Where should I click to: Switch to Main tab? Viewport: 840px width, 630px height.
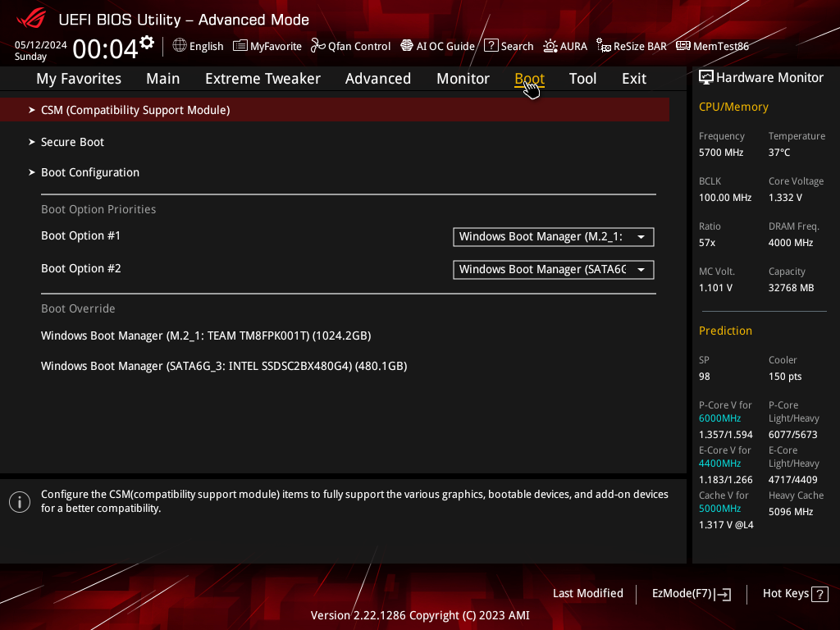[163, 79]
